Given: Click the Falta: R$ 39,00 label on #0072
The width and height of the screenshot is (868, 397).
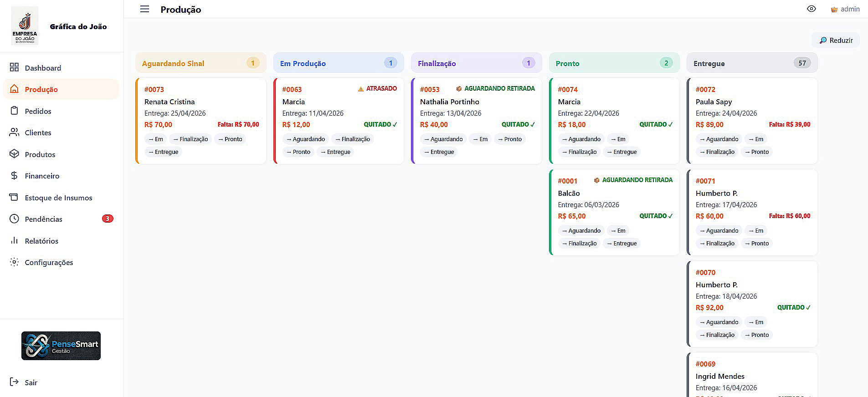Looking at the screenshot, I should [x=790, y=124].
